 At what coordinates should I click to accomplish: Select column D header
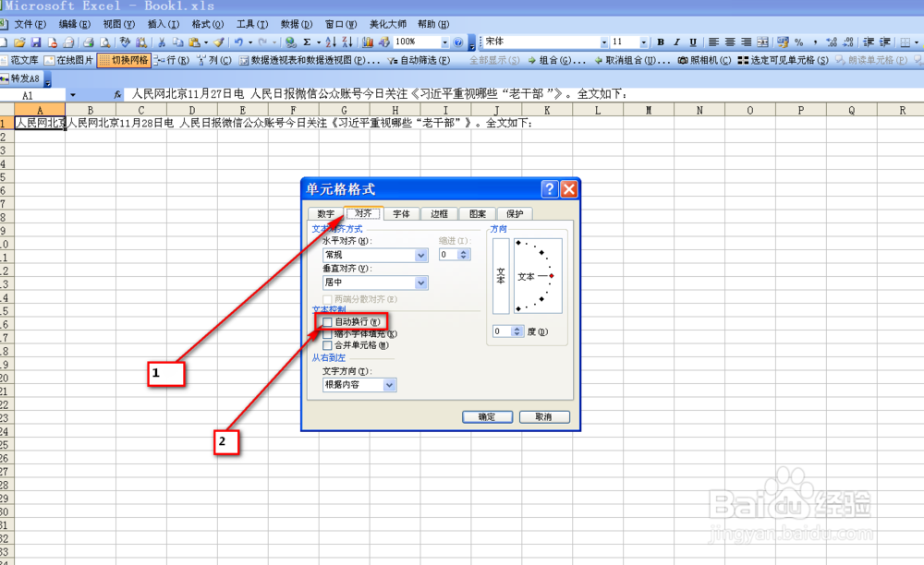click(x=192, y=110)
